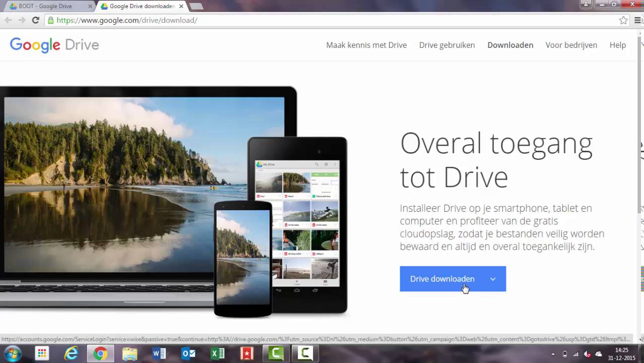This screenshot has width=644, height=363.
Task: Click the smartphone beach photo image
Action: coord(243,257)
